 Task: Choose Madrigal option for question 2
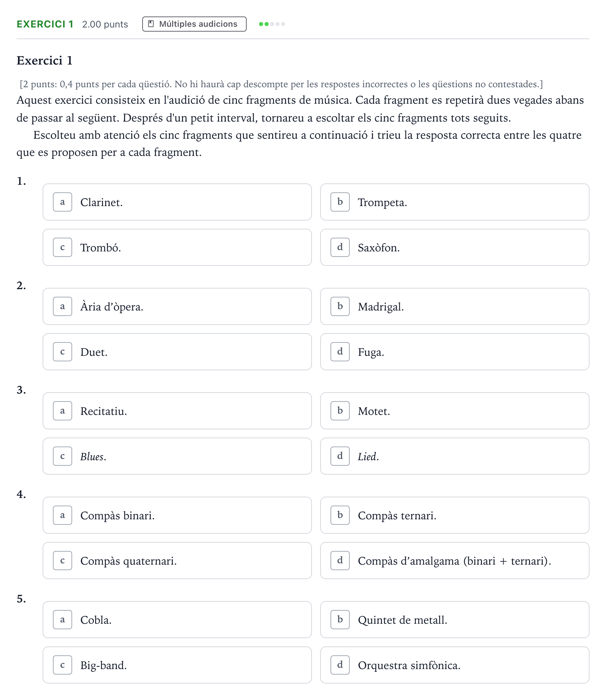[455, 306]
